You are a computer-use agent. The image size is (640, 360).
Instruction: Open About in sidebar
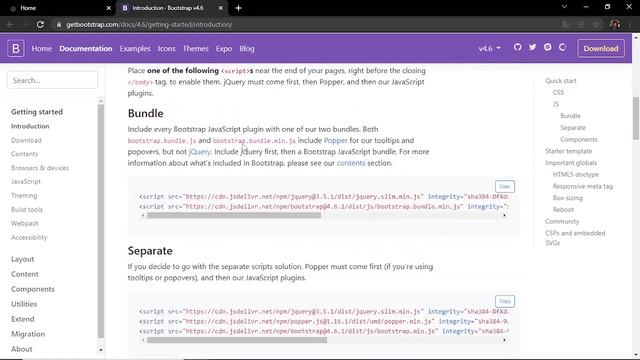(22, 349)
